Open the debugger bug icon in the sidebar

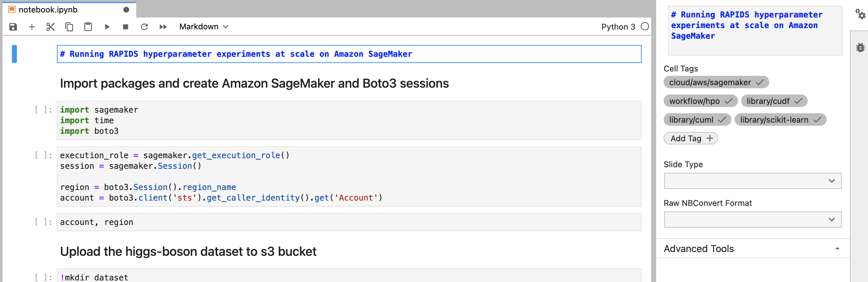pos(860,47)
